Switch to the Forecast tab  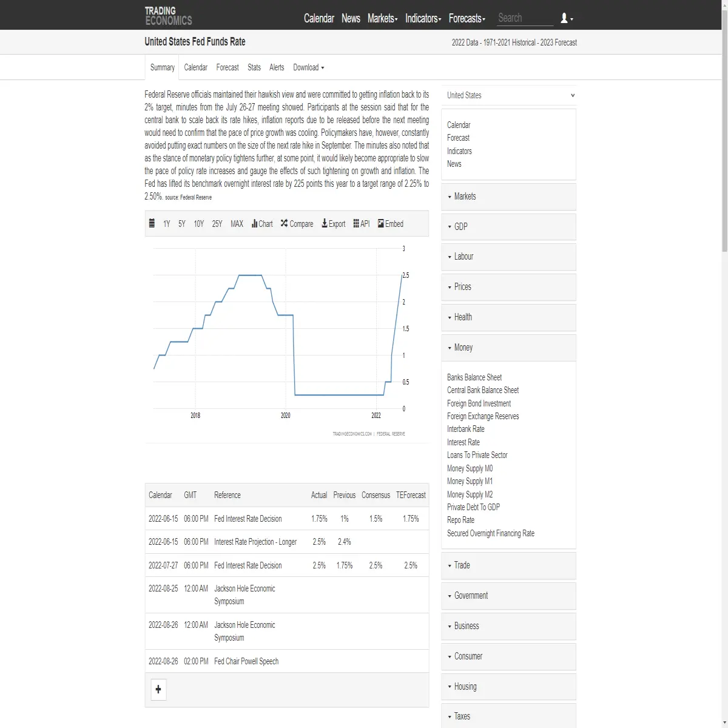[x=227, y=67]
